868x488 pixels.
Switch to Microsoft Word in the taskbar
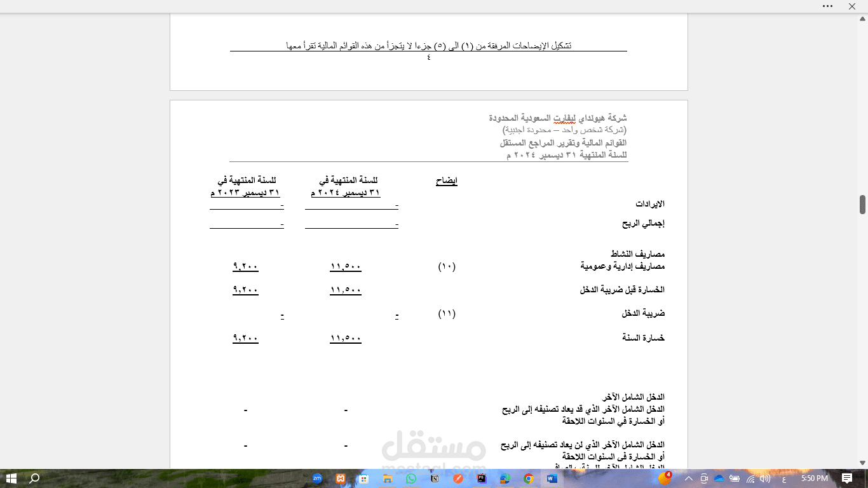coord(552,478)
